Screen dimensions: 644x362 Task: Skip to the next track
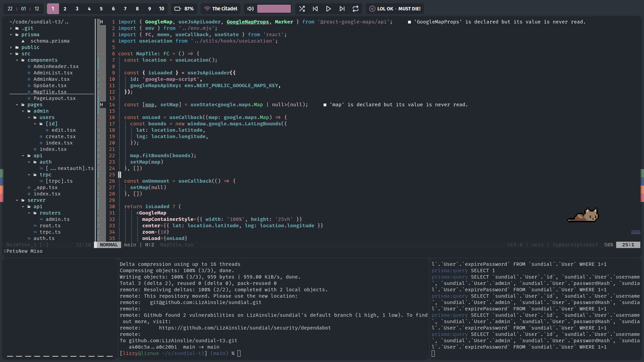click(342, 9)
